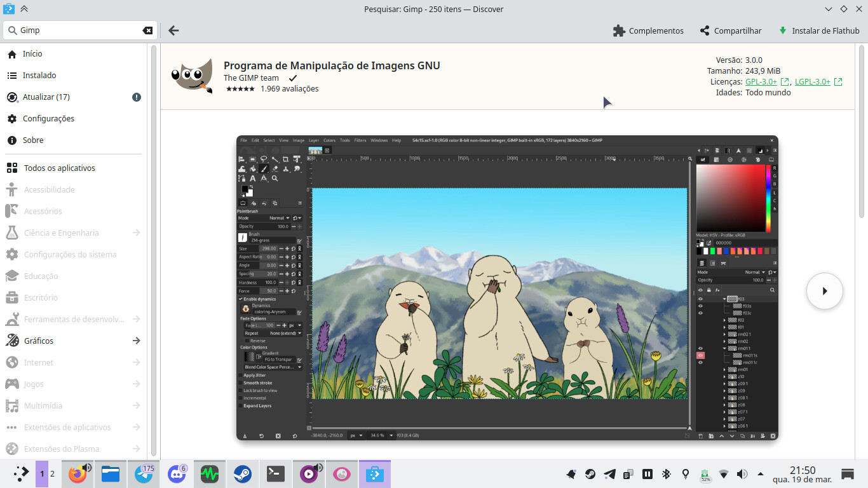Show the next screenshot with arrow button
This screenshot has width=868, height=488.
point(824,291)
